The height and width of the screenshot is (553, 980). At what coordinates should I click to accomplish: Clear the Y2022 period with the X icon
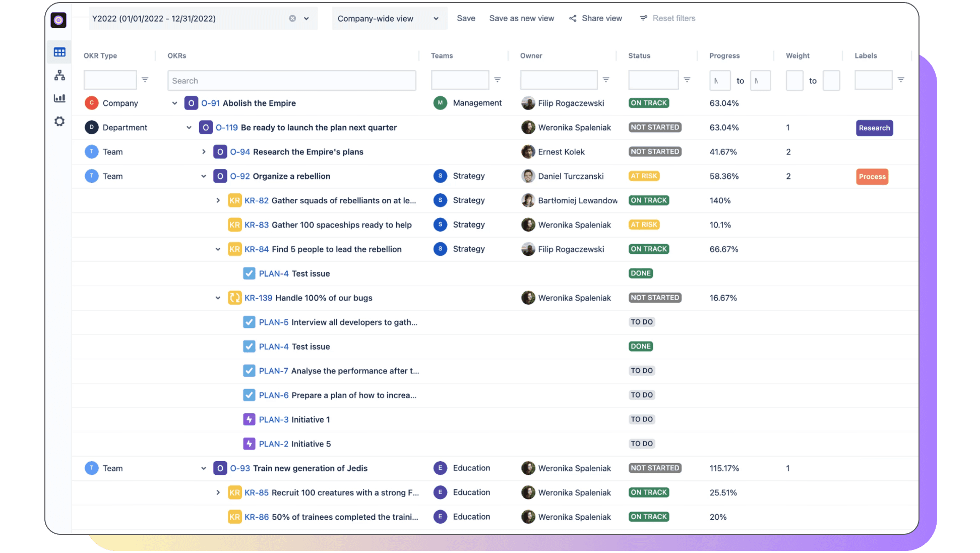coord(292,18)
